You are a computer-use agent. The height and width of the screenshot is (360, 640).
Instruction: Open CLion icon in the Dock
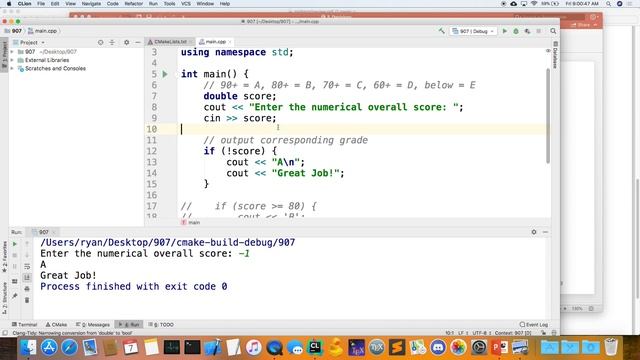315,348
